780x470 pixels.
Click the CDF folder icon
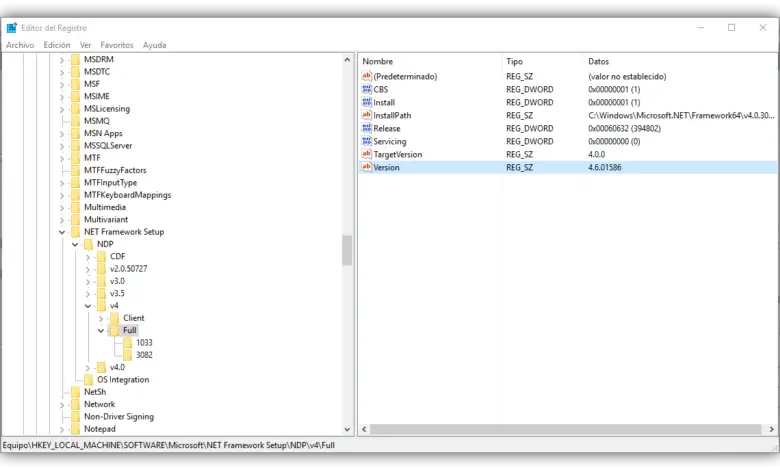click(101, 257)
